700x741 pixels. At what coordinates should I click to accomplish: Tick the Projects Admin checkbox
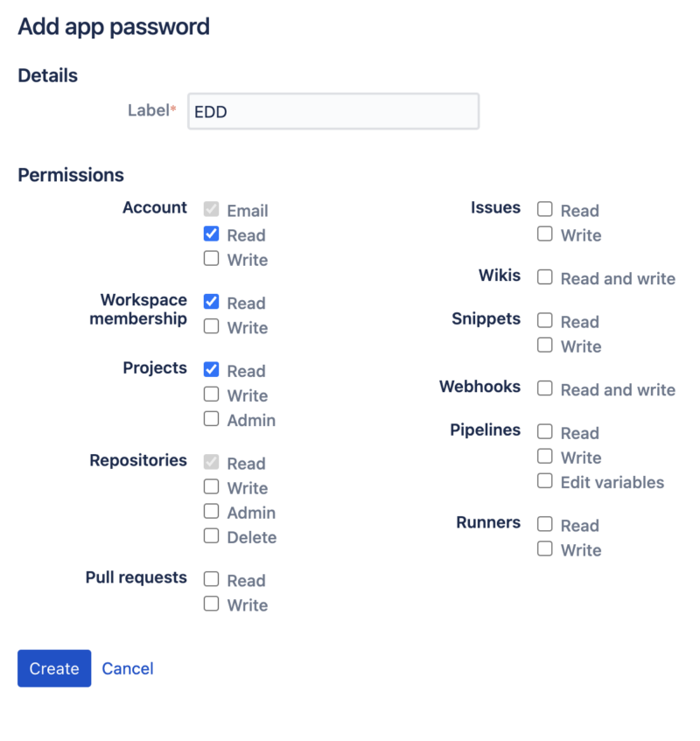pos(211,419)
